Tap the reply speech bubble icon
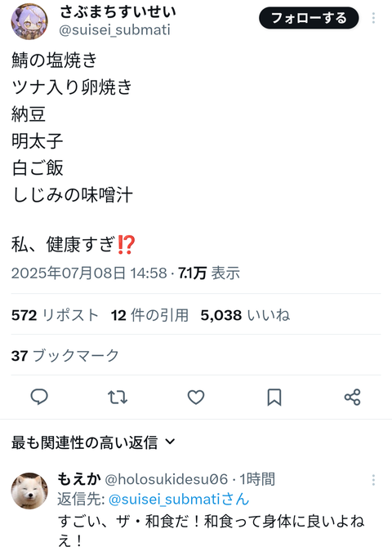 tap(39, 397)
